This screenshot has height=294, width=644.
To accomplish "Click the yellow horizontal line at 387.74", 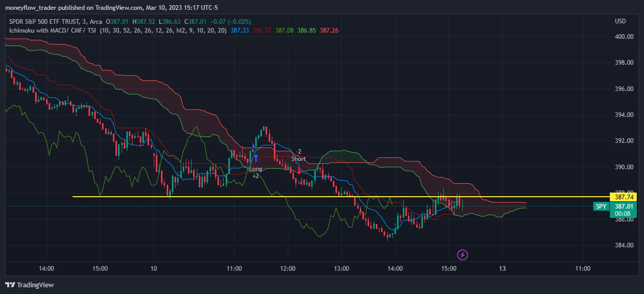I will click(x=342, y=197).
